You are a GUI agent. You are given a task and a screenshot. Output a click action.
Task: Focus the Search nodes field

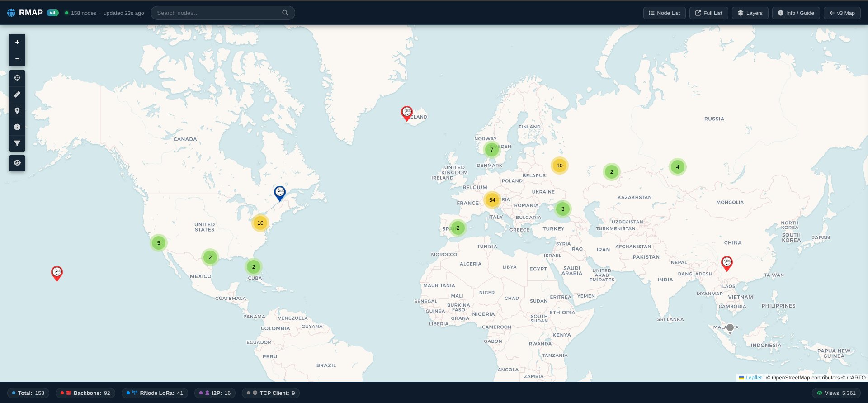click(223, 13)
